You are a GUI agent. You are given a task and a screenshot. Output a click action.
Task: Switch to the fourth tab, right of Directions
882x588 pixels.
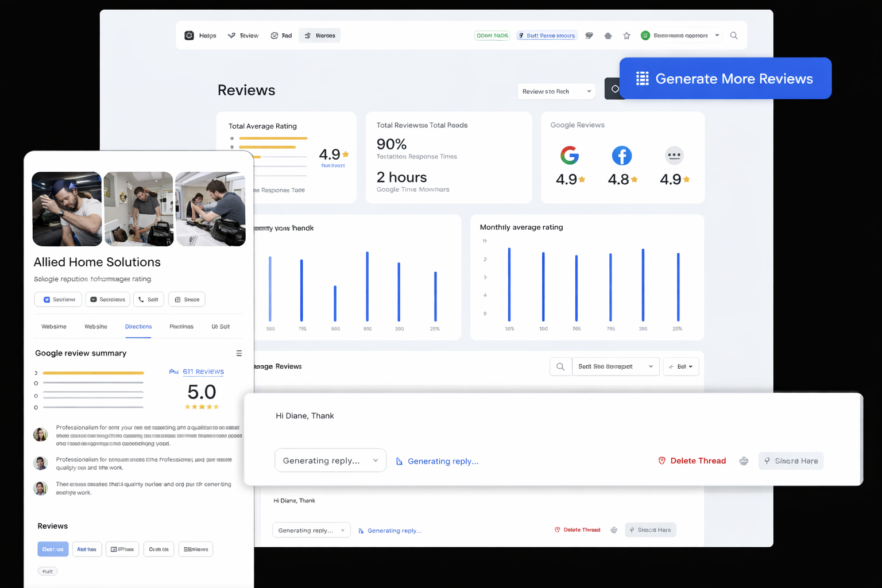[181, 327]
